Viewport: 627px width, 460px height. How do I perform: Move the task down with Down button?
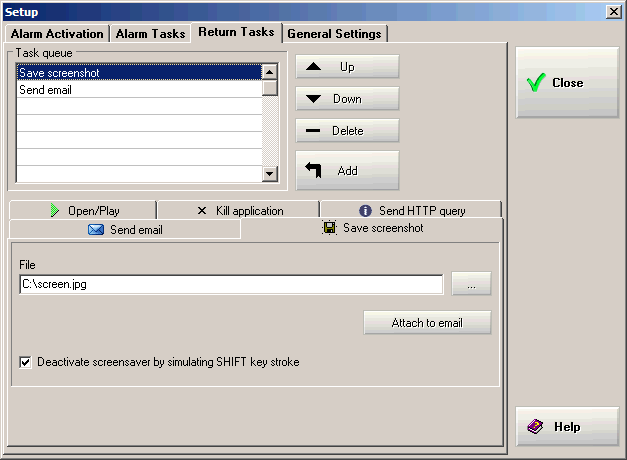pyautogui.click(x=347, y=99)
